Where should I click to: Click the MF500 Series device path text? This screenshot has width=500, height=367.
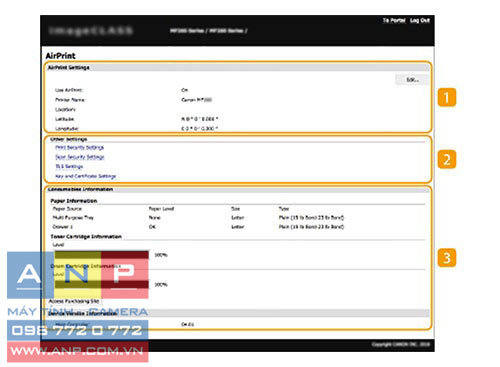point(208,31)
